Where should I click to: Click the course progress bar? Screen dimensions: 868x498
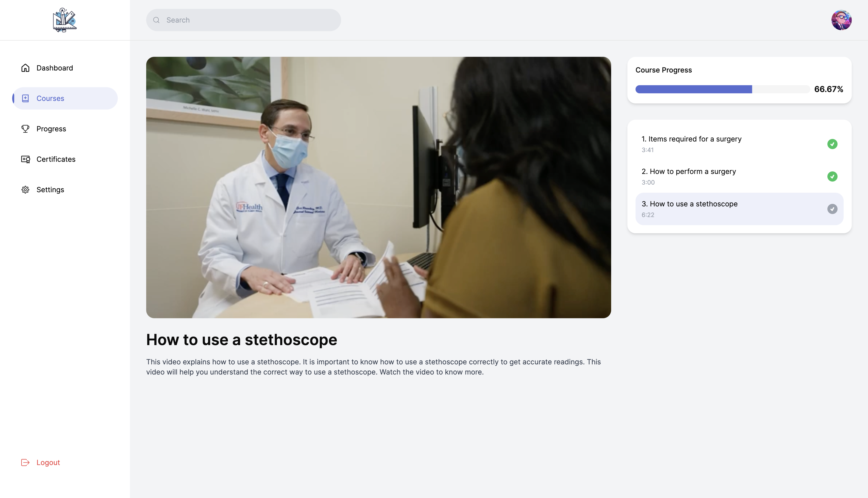[722, 89]
